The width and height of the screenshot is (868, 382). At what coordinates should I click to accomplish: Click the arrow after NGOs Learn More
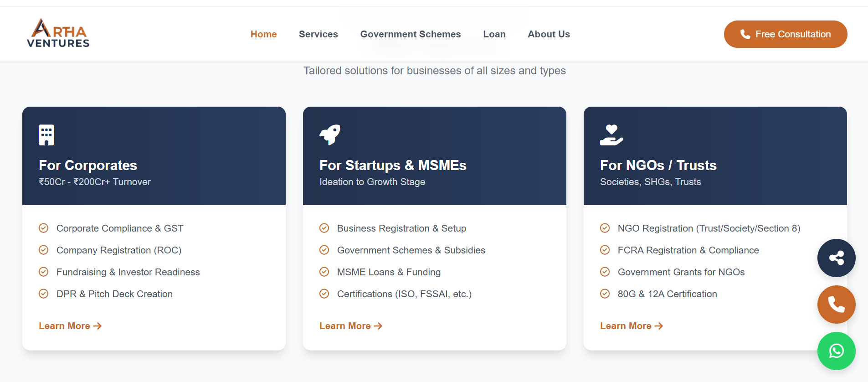click(658, 326)
